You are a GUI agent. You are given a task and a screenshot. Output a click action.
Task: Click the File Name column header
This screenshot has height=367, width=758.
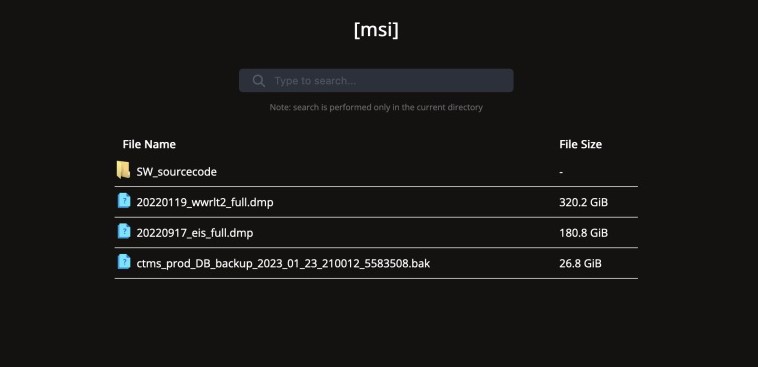tap(149, 144)
